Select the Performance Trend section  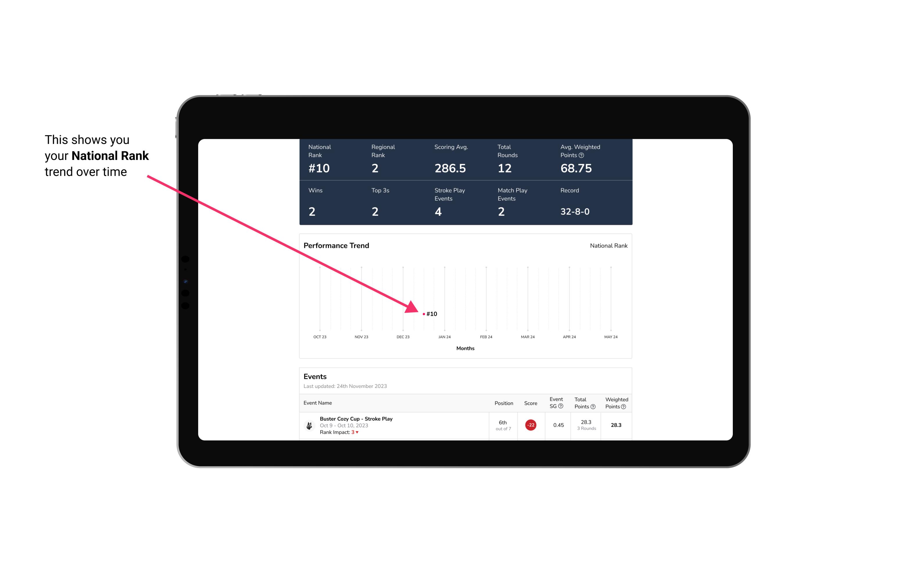(466, 297)
